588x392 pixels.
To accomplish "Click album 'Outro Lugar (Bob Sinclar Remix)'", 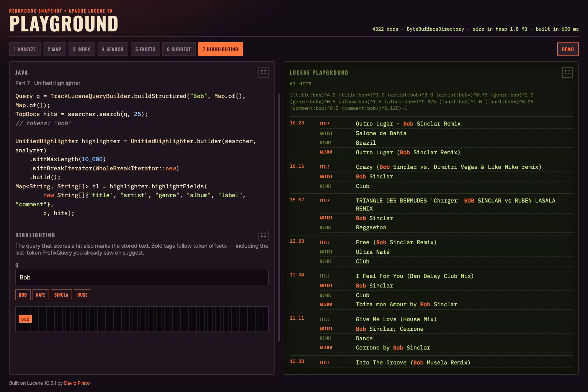I will (408, 152).
